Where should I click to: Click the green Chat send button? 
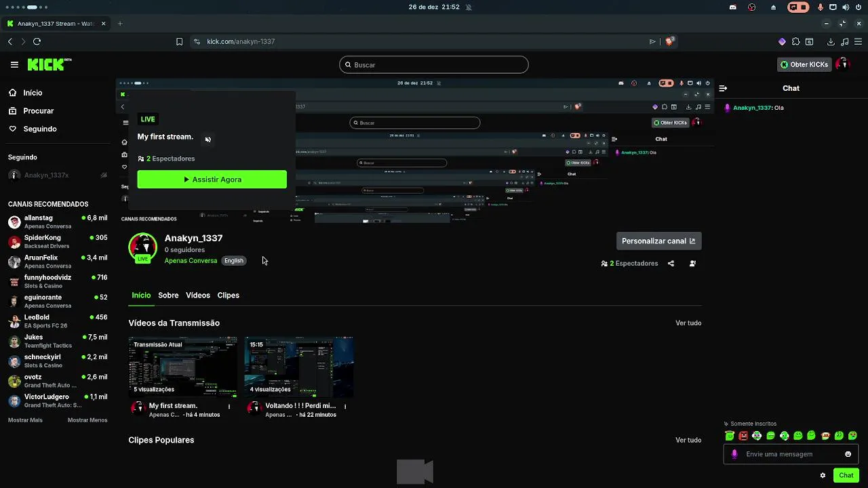point(846,475)
